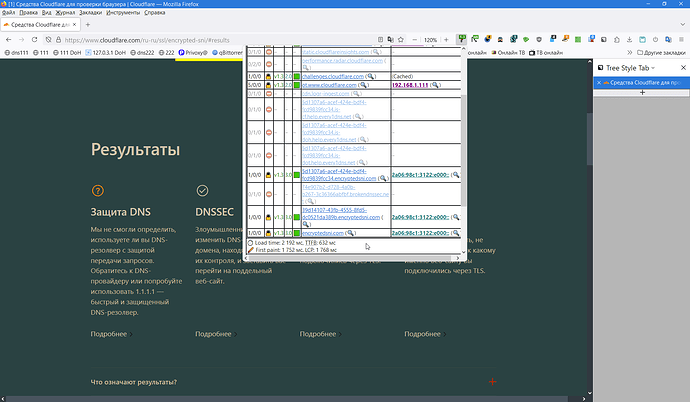Close the Tree Style Tab sidebar
This screenshot has width=690, height=402.
(683, 68)
